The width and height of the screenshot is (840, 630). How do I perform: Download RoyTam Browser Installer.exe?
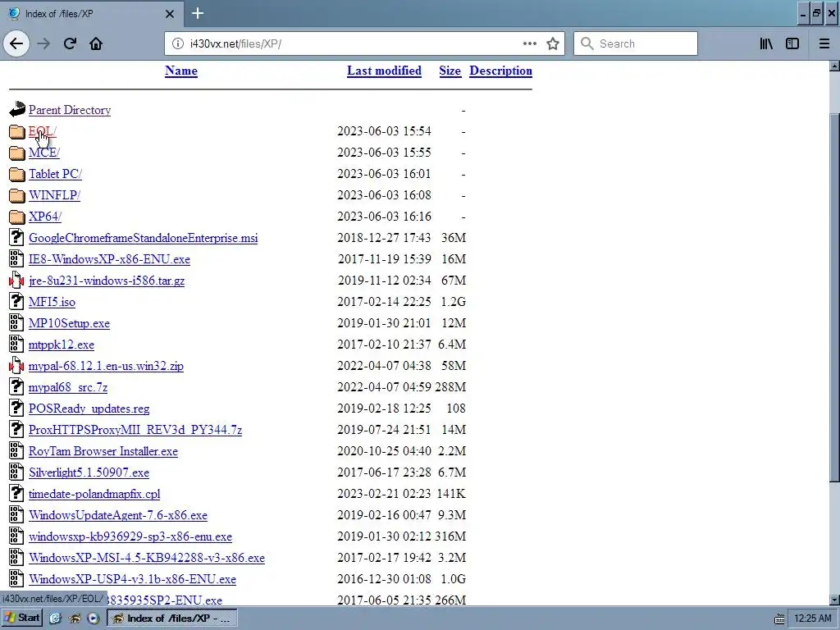103,452
